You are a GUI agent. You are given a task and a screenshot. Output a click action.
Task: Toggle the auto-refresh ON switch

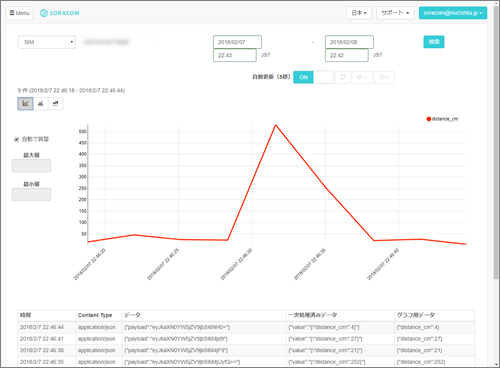click(x=313, y=77)
